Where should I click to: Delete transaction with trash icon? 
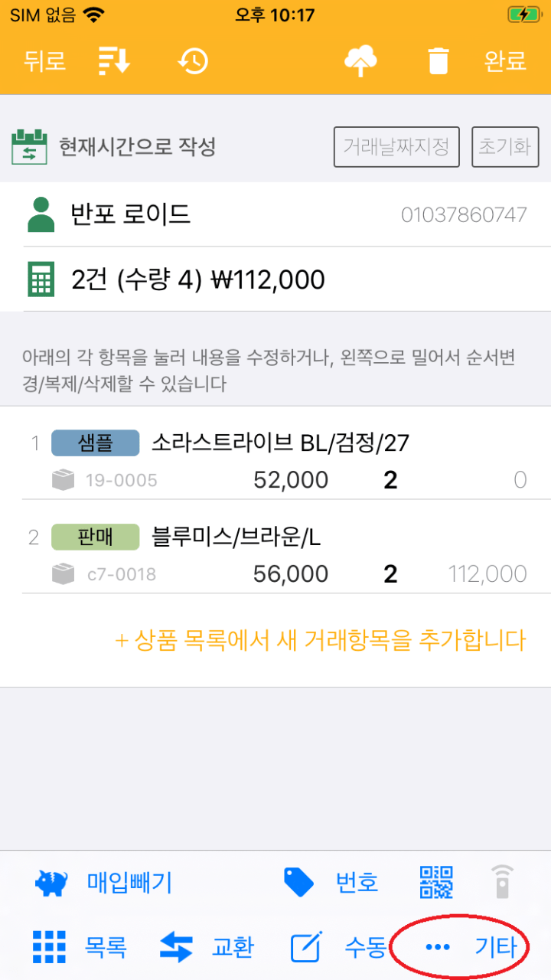(439, 61)
